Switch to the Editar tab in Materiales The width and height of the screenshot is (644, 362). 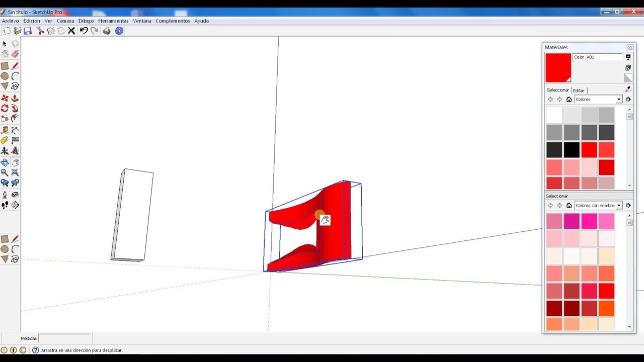[x=579, y=90]
